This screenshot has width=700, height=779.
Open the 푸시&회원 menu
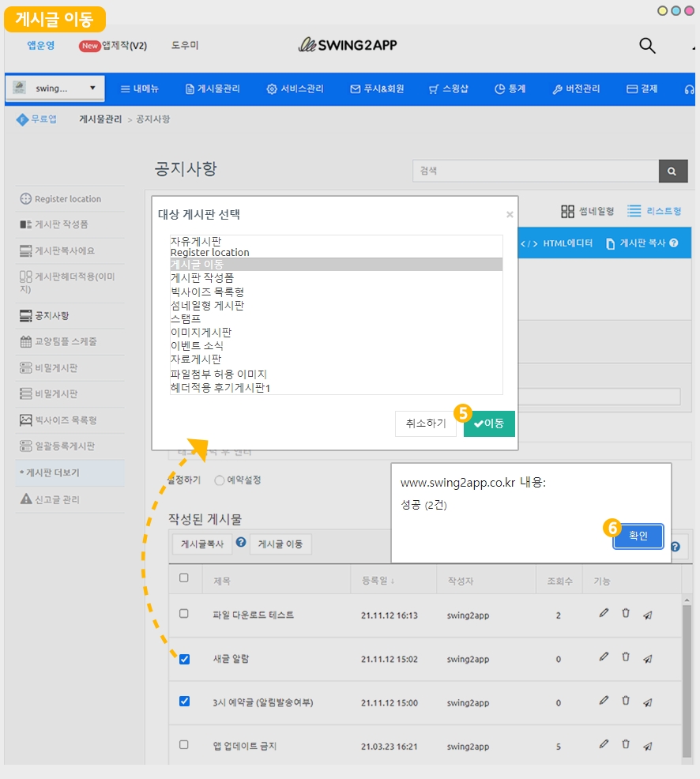tap(377, 89)
